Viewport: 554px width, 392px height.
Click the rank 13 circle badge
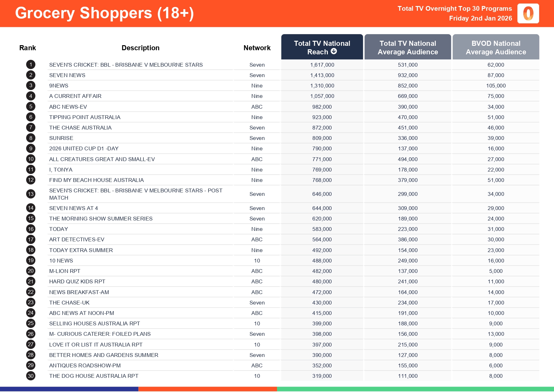pyautogui.click(x=31, y=194)
